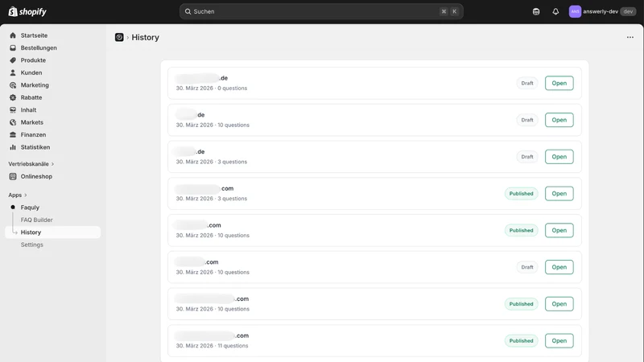Viewport: 644px width, 362px height.
Task: Expand the Apps section
Action: pos(18,195)
